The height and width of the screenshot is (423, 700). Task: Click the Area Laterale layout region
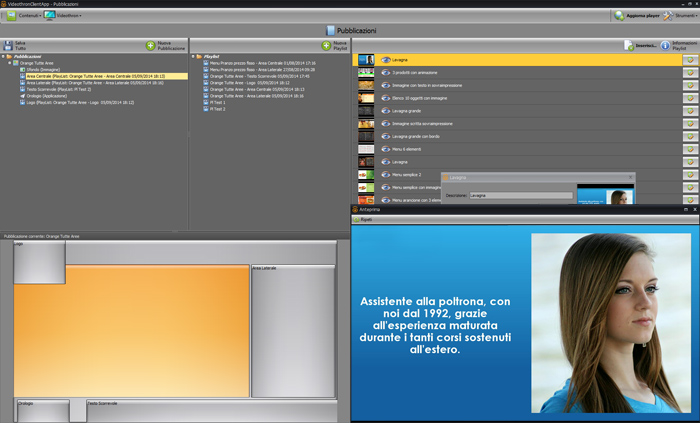click(x=292, y=330)
